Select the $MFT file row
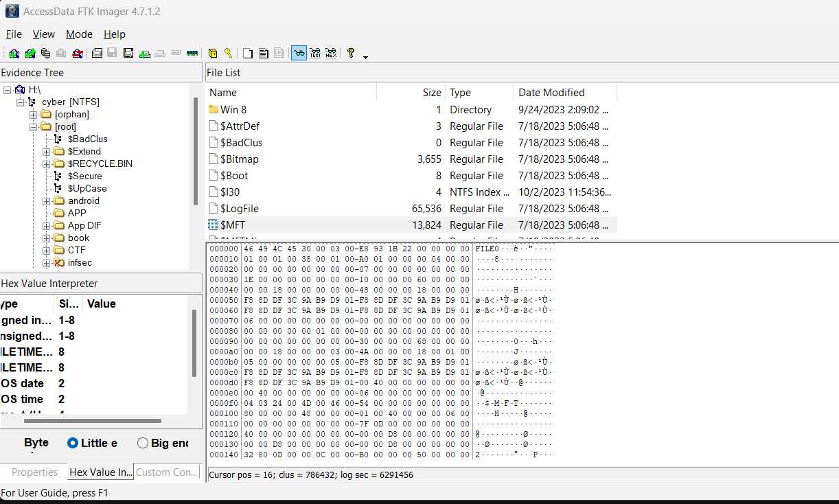This screenshot has width=839, height=504. point(411,225)
